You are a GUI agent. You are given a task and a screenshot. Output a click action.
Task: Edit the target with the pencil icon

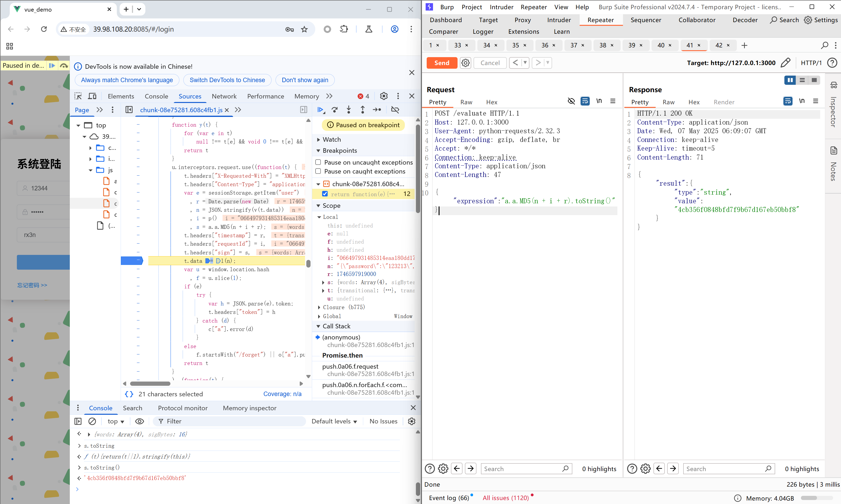(x=785, y=63)
